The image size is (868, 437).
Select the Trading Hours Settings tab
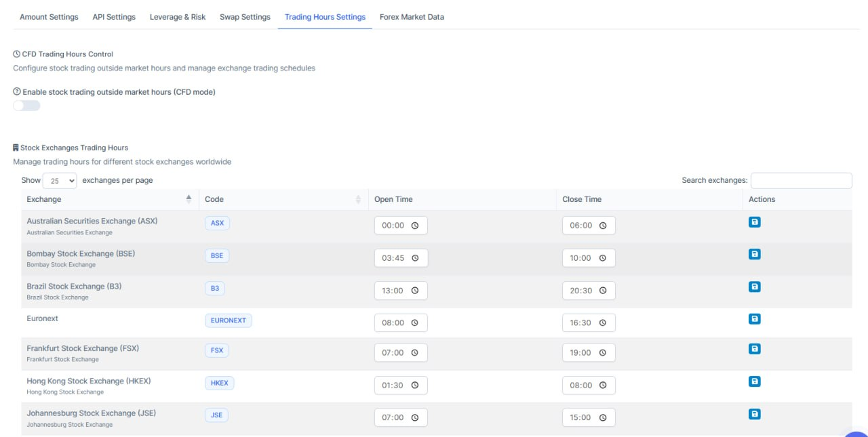325,17
